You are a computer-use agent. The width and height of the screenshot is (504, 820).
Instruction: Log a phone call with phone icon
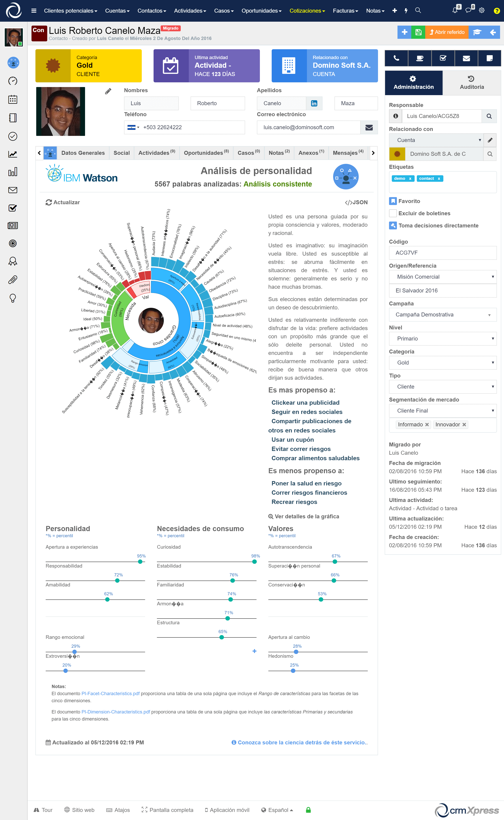coord(396,58)
